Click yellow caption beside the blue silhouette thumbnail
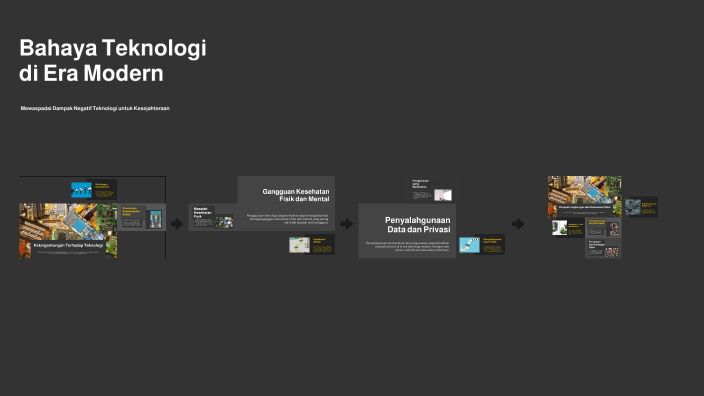Viewport: 704px width, 396px height. (x=102, y=185)
